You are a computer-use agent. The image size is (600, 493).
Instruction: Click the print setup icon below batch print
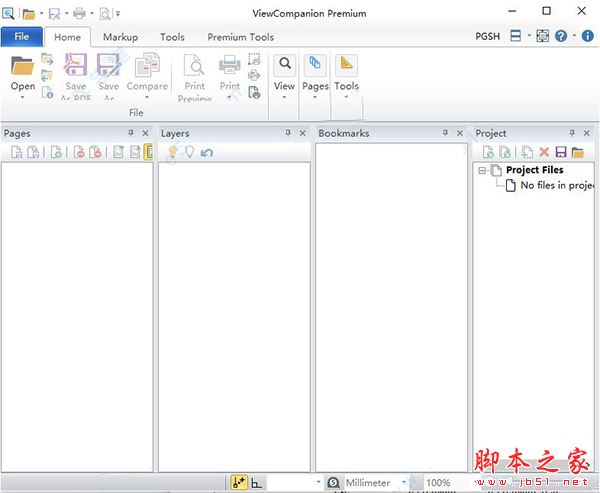pos(254,92)
